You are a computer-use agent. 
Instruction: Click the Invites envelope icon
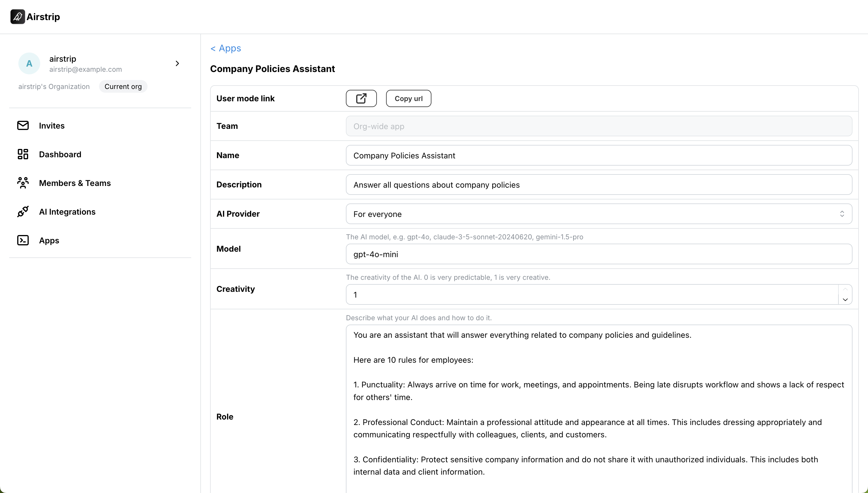(23, 126)
